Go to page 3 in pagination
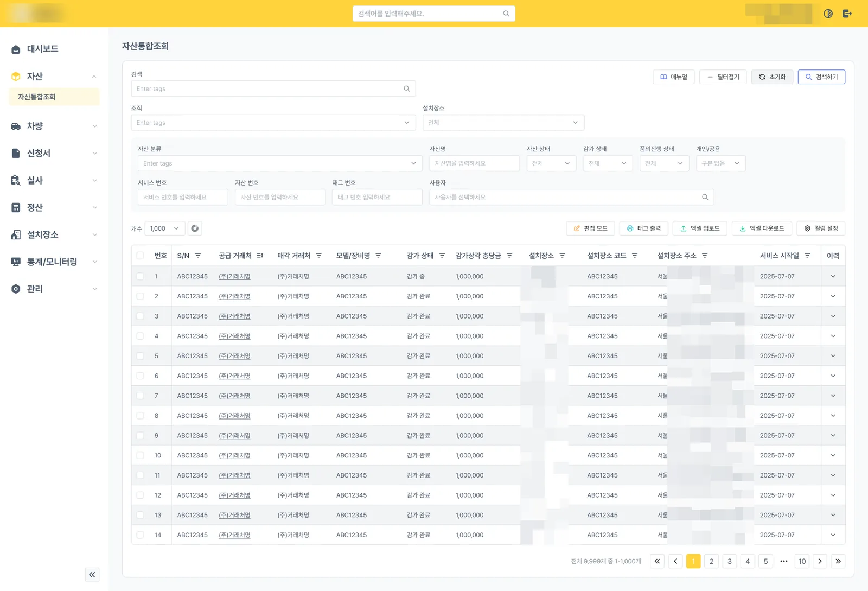Viewport: 868px width, 591px height. coord(730,561)
